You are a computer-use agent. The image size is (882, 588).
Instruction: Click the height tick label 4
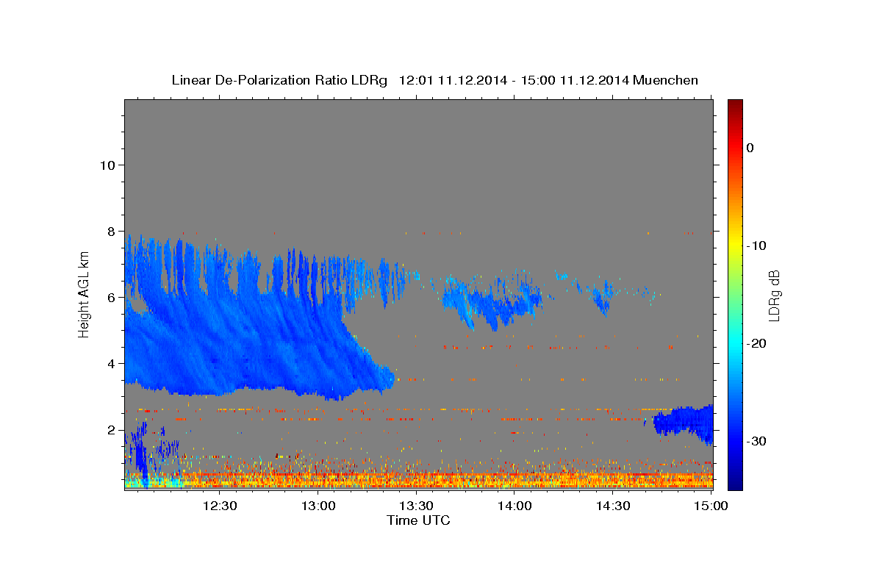(111, 363)
